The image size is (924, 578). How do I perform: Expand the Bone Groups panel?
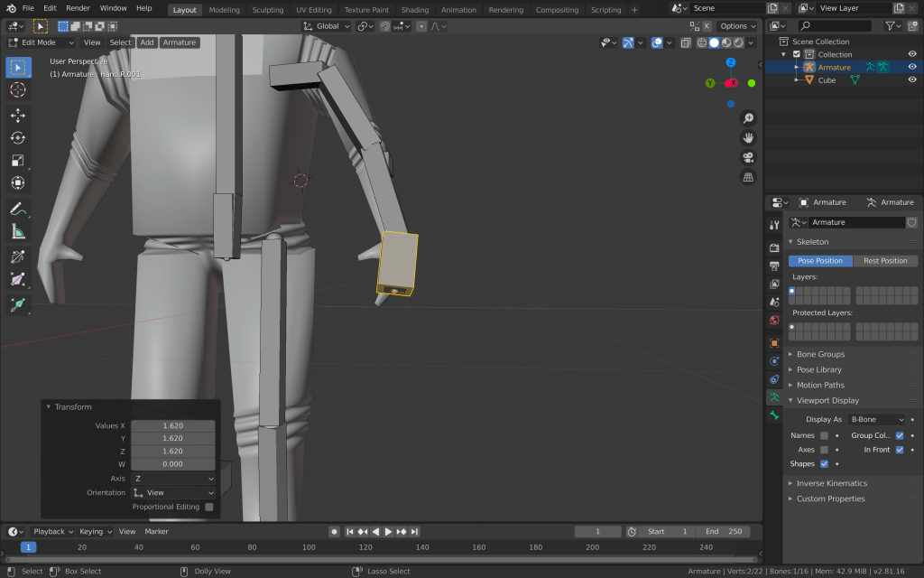(x=820, y=354)
